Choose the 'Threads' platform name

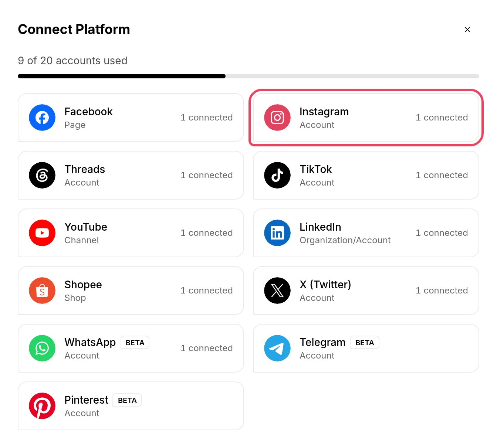tap(85, 169)
